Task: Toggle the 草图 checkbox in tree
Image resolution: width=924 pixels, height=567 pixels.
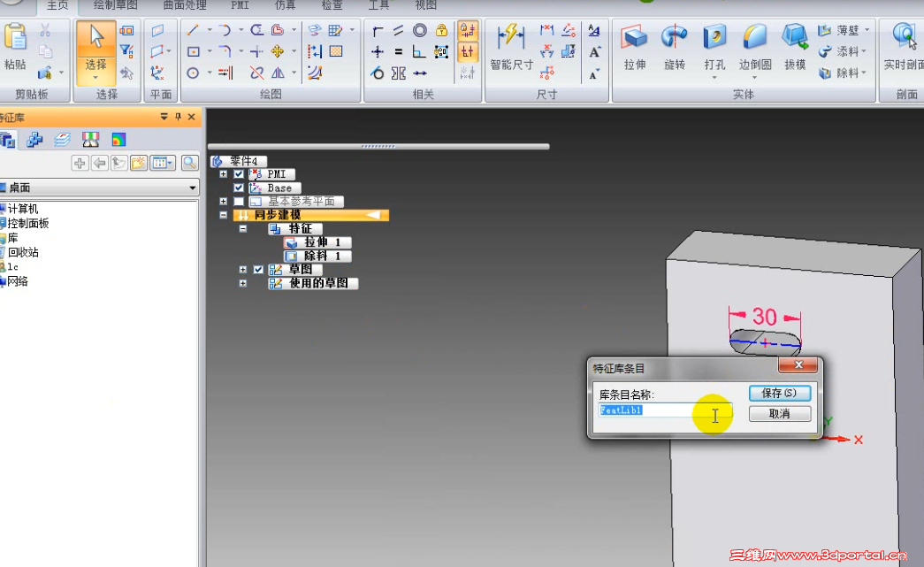Action: click(258, 270)
